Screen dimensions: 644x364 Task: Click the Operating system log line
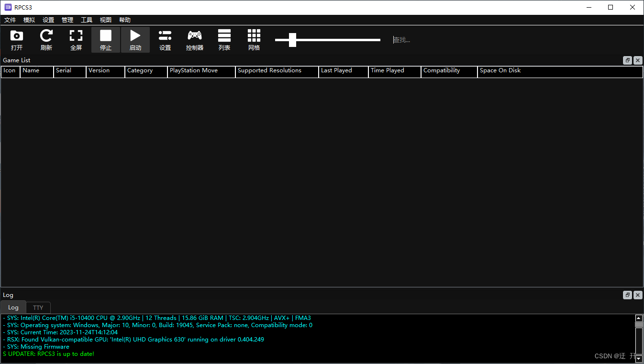point(157,325)
